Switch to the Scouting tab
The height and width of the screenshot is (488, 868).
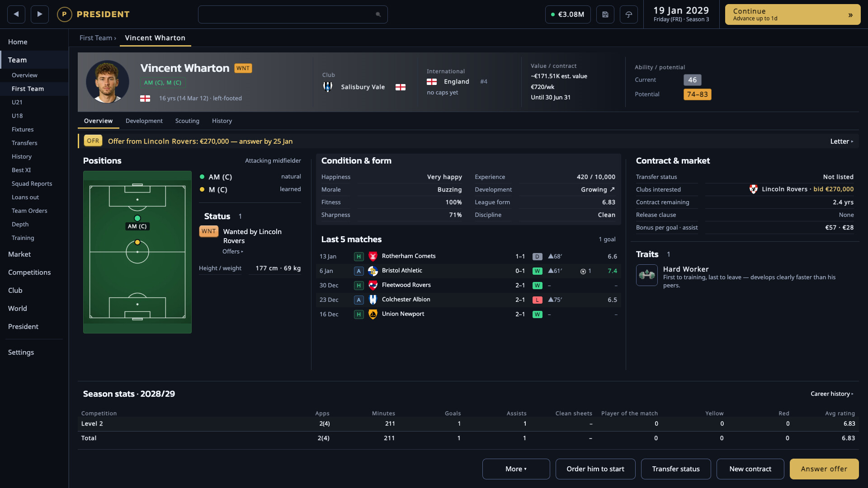(x=187, y=121)
